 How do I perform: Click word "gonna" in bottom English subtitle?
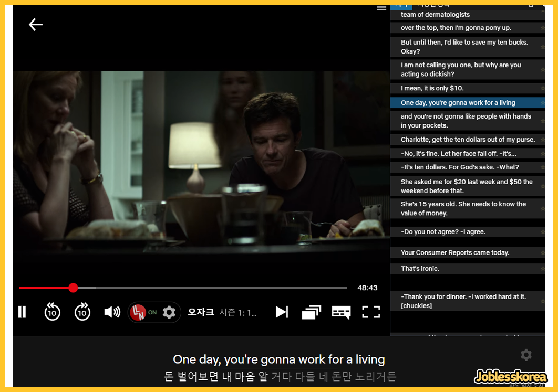(x=278, y=359)
